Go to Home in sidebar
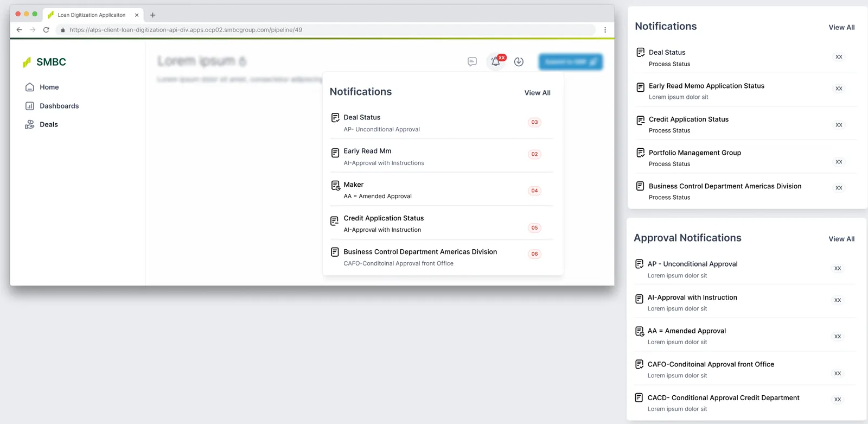868x424 pixels. click(42, 87)
